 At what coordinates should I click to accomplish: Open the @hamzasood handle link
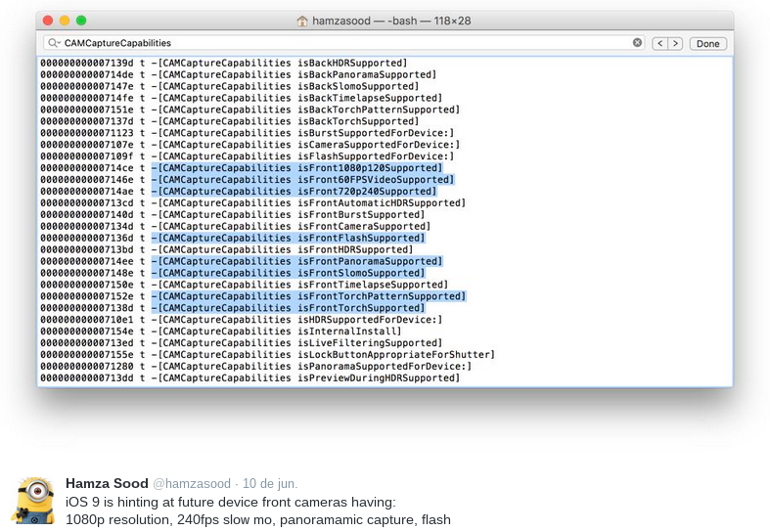pyautogui.click(x=191, y=483)
